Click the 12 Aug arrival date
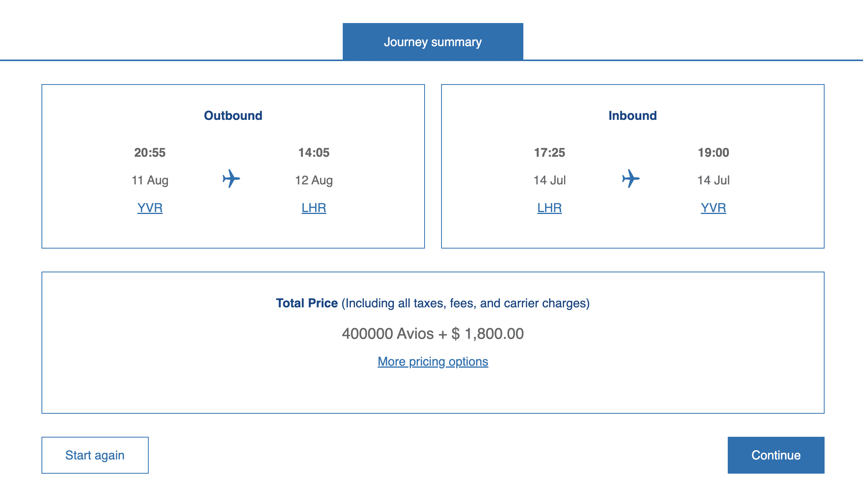This screenshot has width=863, height=504. pyautogui.click(x=314, y=180)
